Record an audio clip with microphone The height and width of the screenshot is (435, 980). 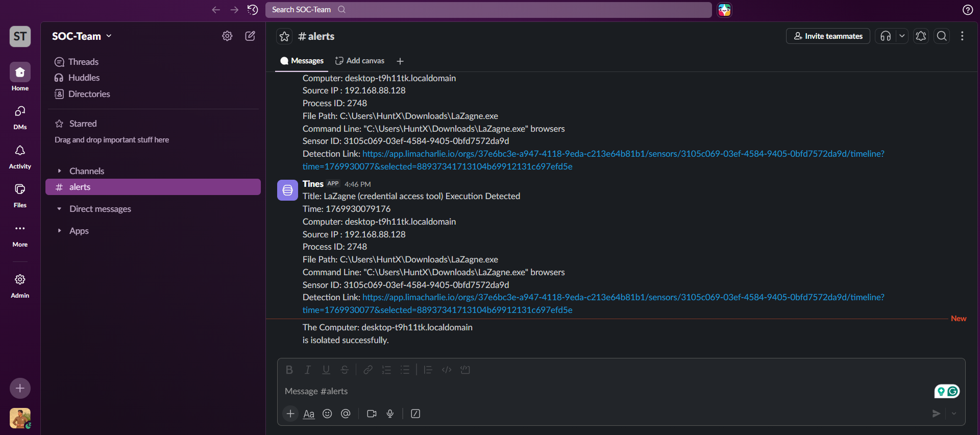[x=390, y=414]
